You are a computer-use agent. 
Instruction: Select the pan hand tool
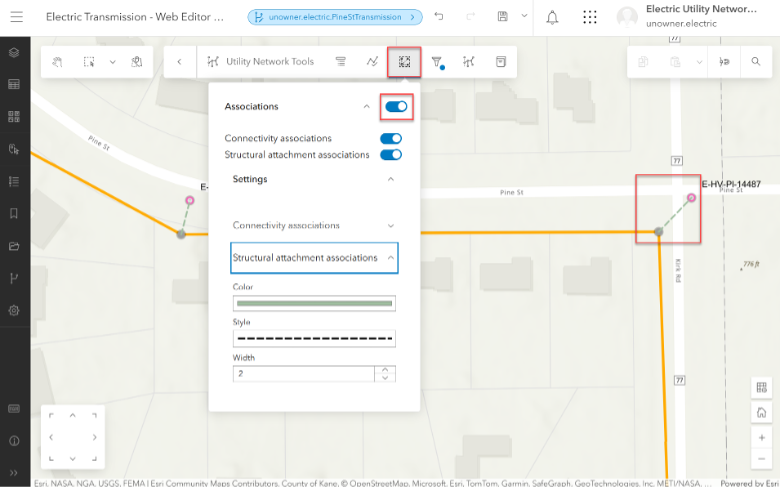(57, 62)
